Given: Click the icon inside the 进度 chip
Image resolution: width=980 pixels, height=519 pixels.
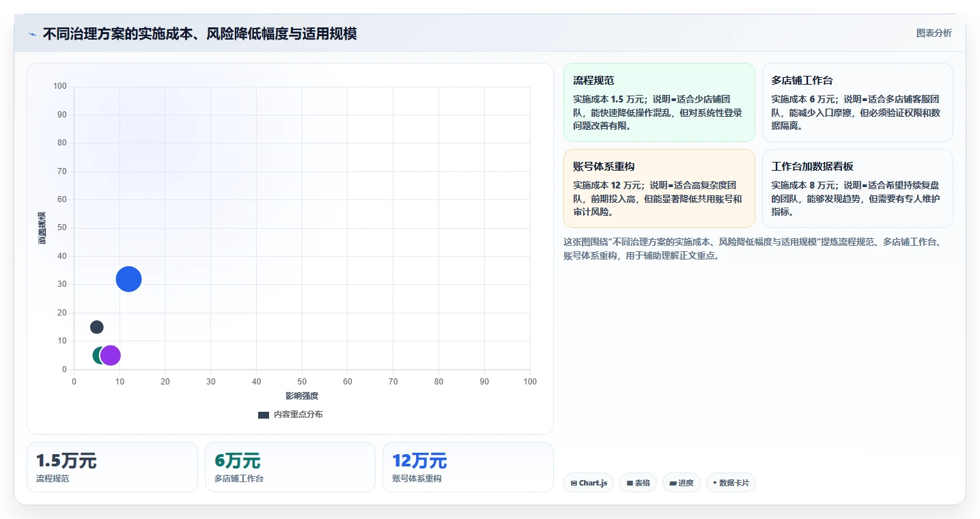Looking at the screenshot, I should point(673,483).
